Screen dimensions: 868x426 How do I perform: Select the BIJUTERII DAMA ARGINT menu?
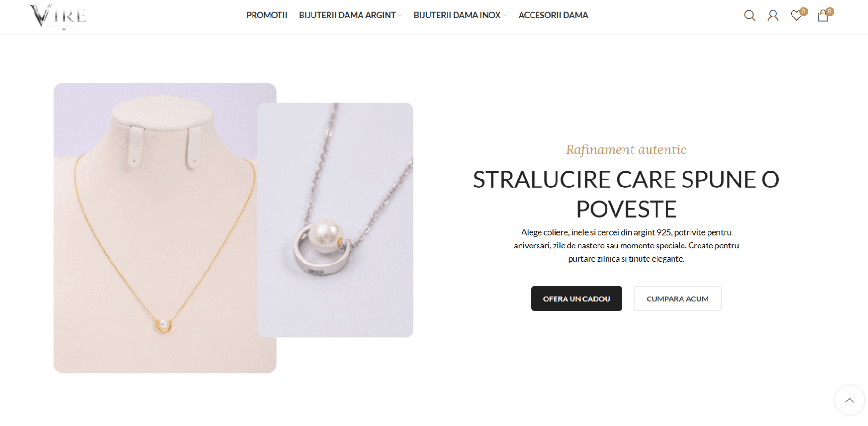pos(347,15)
